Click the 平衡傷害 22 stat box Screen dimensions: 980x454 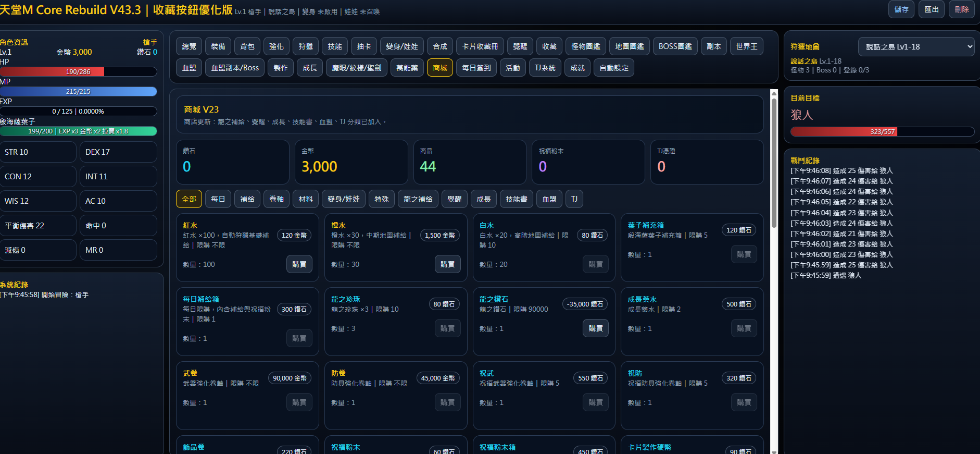coord(38,225)
